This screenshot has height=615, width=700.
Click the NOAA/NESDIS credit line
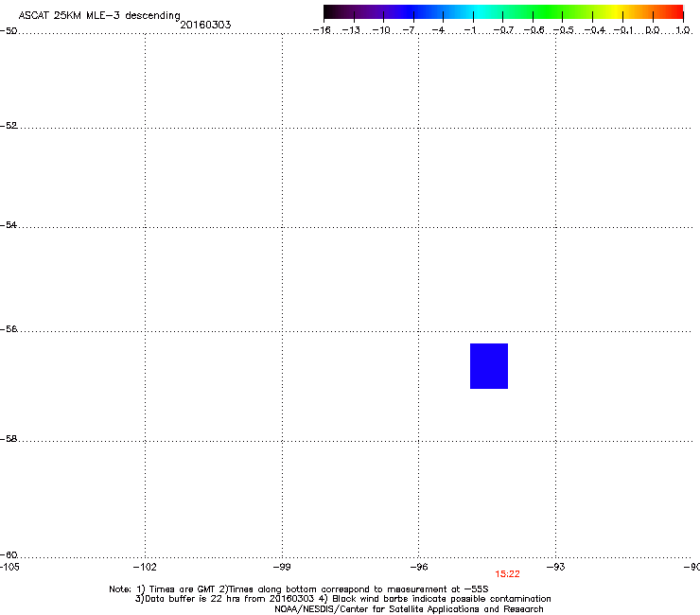coord(409,609)
